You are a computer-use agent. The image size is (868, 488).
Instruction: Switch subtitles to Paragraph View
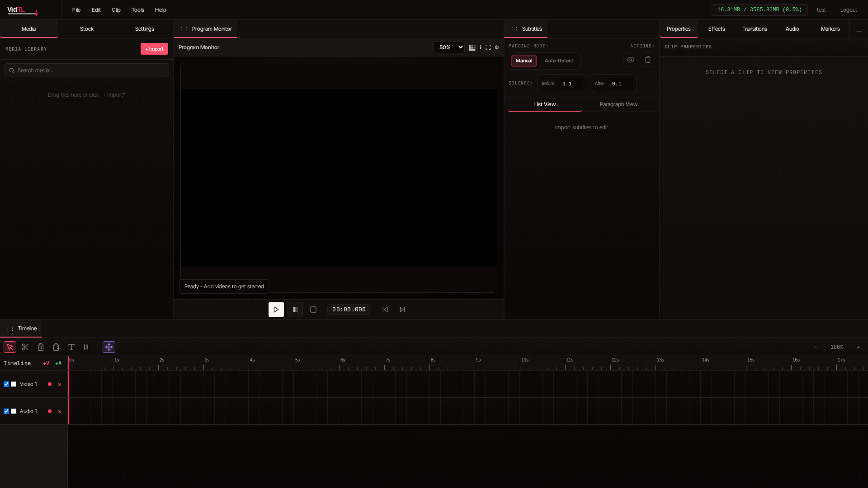pyautogui.click(x=618, y=104)
